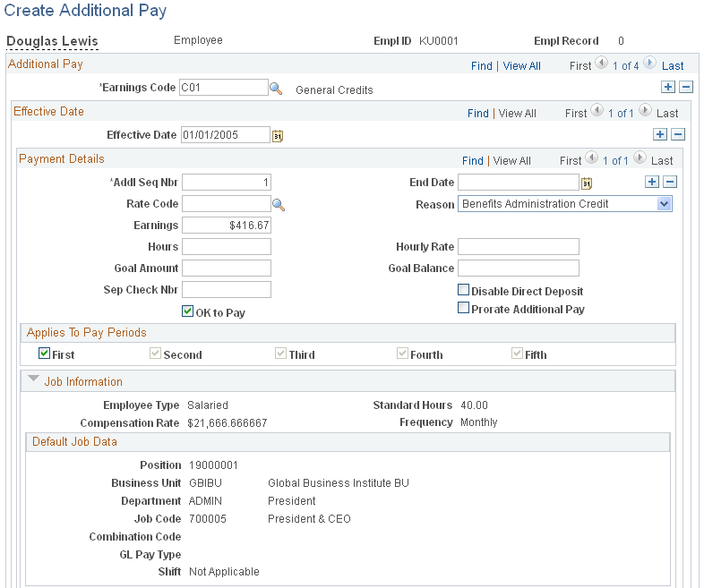Click Employee Type value Salaried
The image size is (704, 588).
[208, 405]
